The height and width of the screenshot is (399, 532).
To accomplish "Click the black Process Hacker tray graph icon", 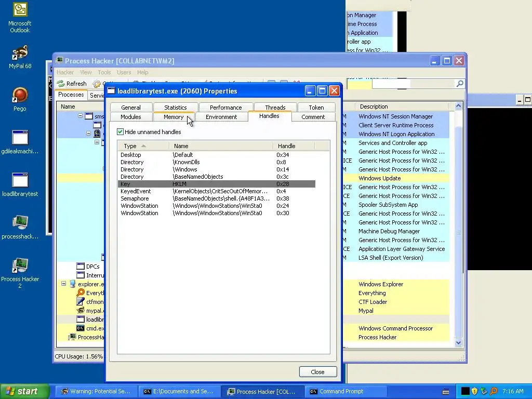I will [x=465, y=391].
